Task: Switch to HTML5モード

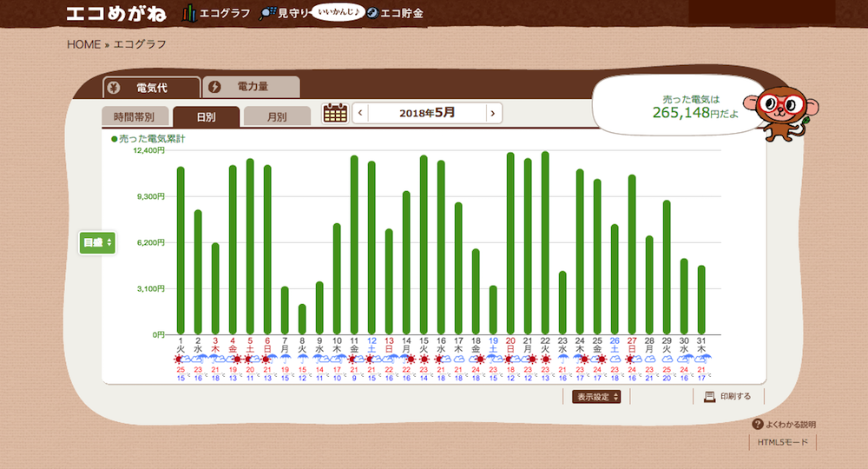Action: [x=782, y=442]
